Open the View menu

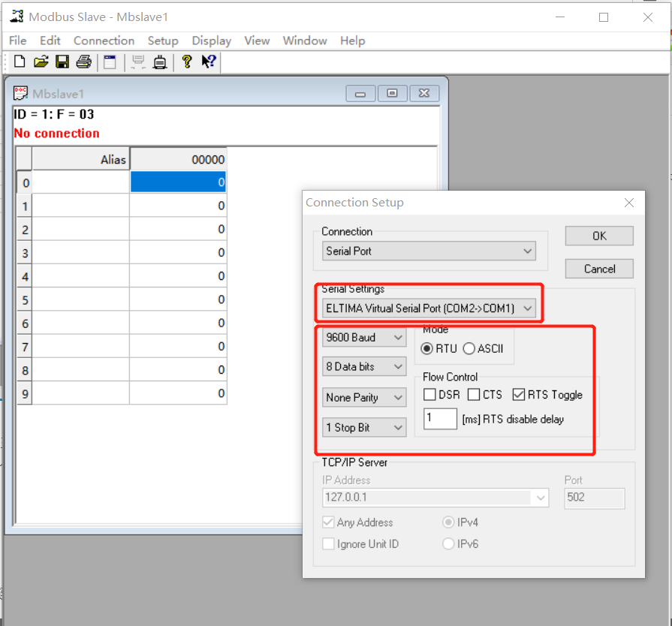click(x=257, y=41)
